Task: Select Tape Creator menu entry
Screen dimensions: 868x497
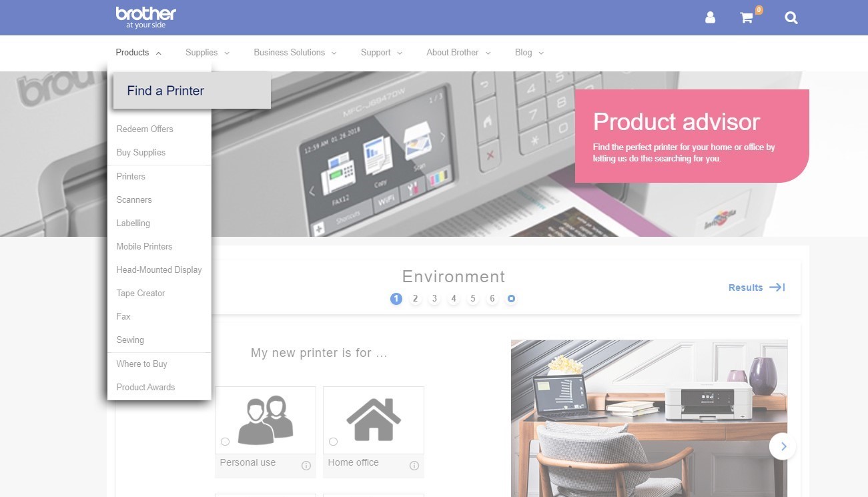Action: point(141,293)
